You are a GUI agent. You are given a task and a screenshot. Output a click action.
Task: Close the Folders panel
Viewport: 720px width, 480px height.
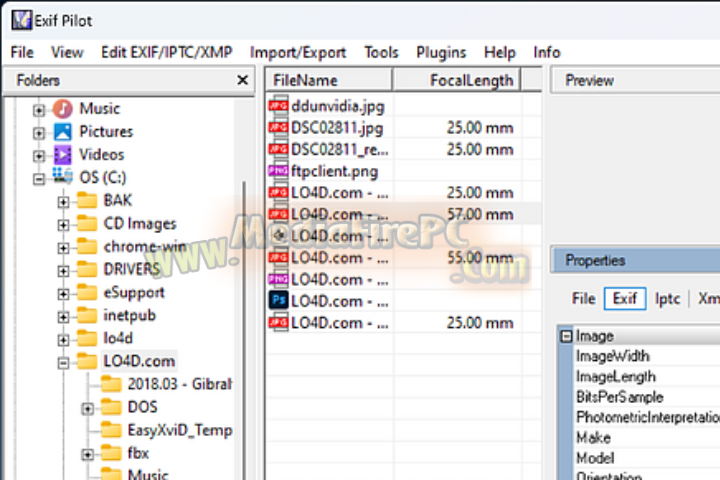pyautogui.click(x=242, y=80)
